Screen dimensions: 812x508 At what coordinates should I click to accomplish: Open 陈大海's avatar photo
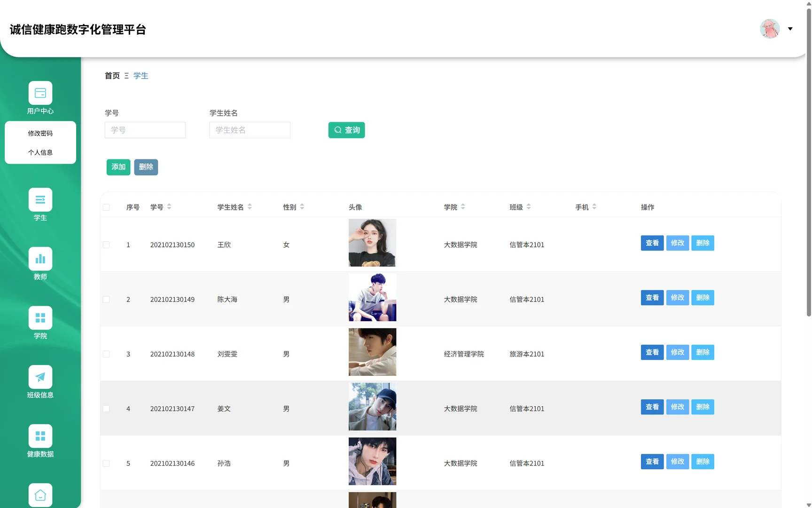(x=373, y=297)
